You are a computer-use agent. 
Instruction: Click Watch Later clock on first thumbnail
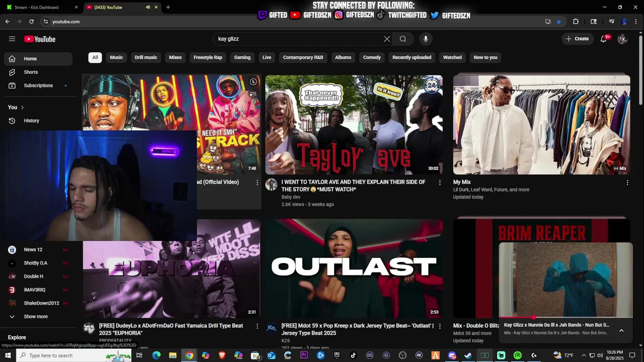click(253, 82)
